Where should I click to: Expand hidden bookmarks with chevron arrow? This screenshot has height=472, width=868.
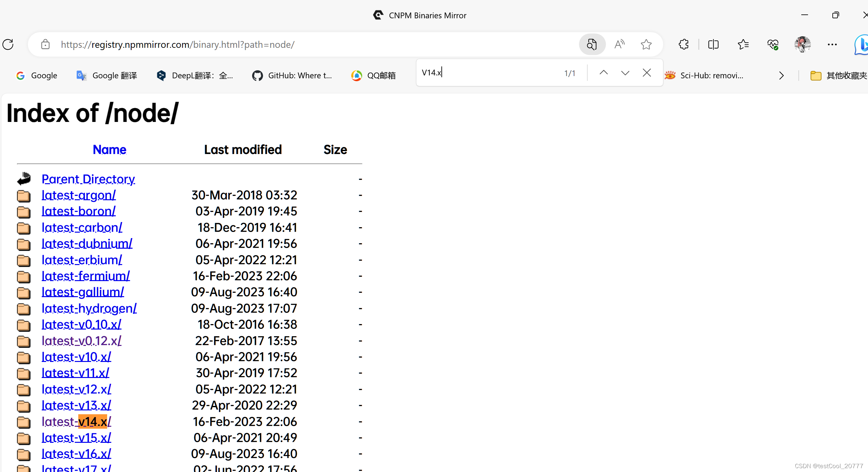(781, 75)
